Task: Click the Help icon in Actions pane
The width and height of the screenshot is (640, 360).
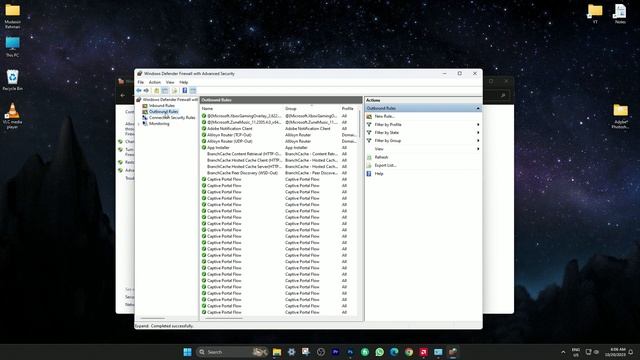Action: pyautogui.click(x=369, y=173)
